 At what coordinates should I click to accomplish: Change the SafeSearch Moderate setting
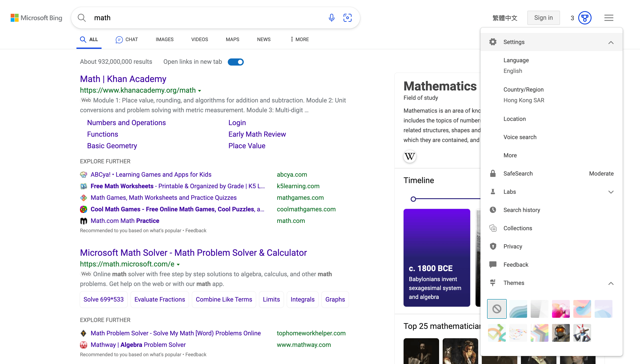[601, 173]
